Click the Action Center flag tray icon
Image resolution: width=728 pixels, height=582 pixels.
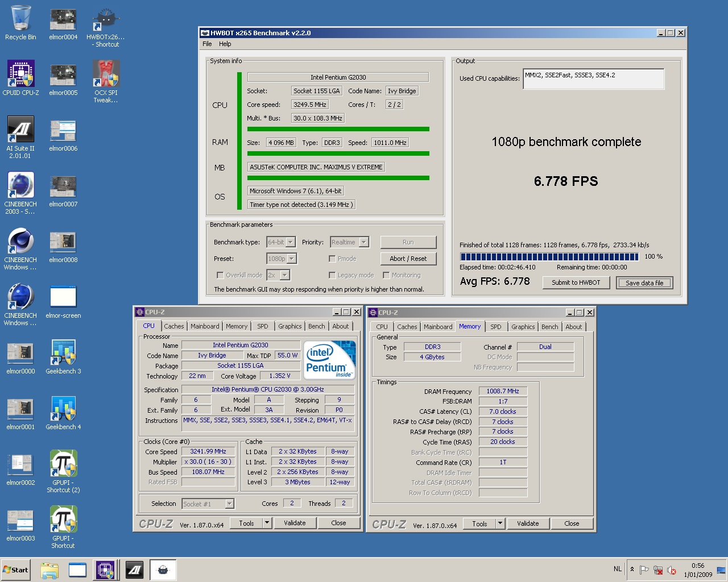click(644, 570)
